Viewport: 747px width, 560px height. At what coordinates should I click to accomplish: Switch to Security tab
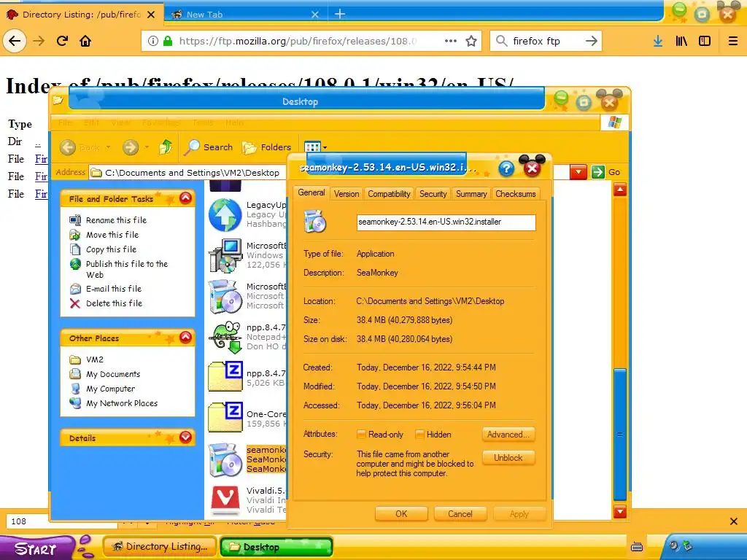[x=433, y=194]
